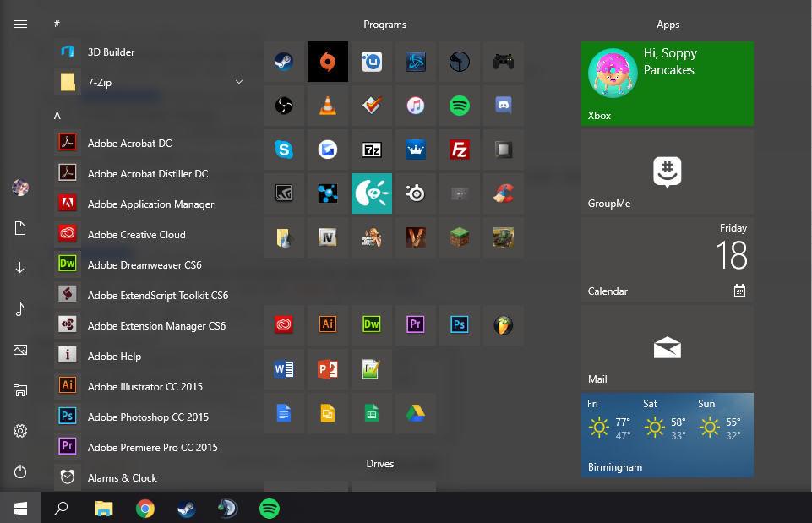Screen dimensions: 812x523
Task: Launch VLC media player
Action: (x=327, y=105)
